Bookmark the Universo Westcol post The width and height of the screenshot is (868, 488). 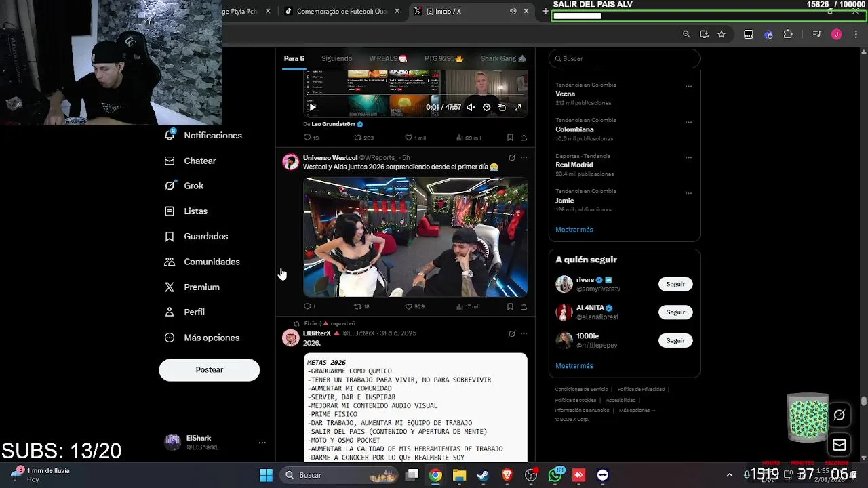510,306
